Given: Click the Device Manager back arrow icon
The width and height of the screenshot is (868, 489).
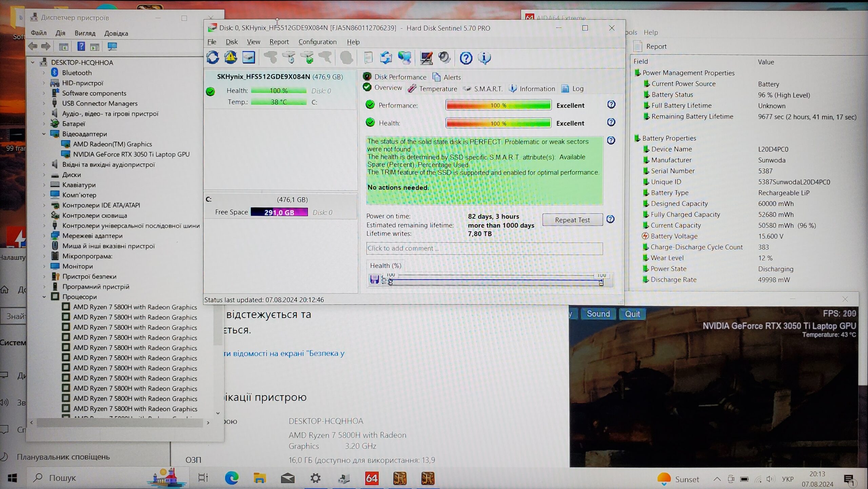Looking at the screenshot, I should coord(33,46).
